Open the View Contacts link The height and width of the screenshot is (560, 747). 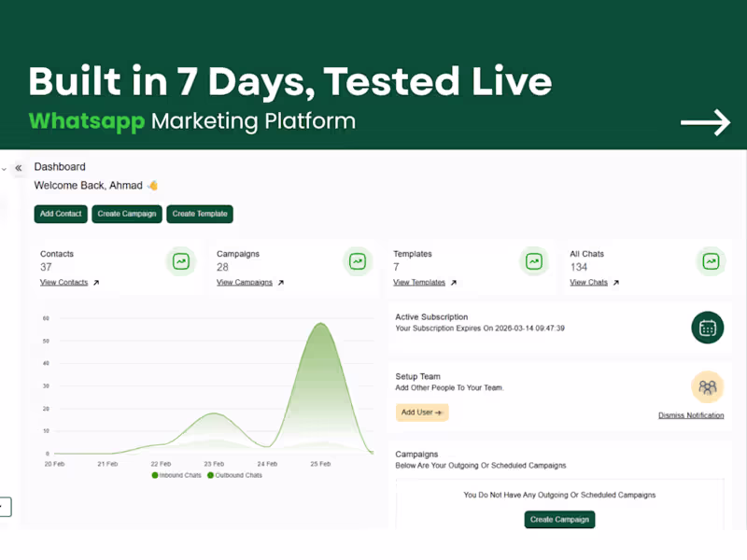click(65, 282)
